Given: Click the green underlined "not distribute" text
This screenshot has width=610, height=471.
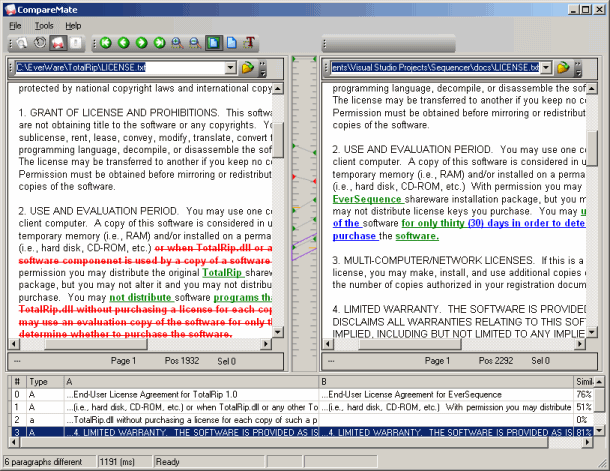Looking at the screenshot, I should pos(141,298).
